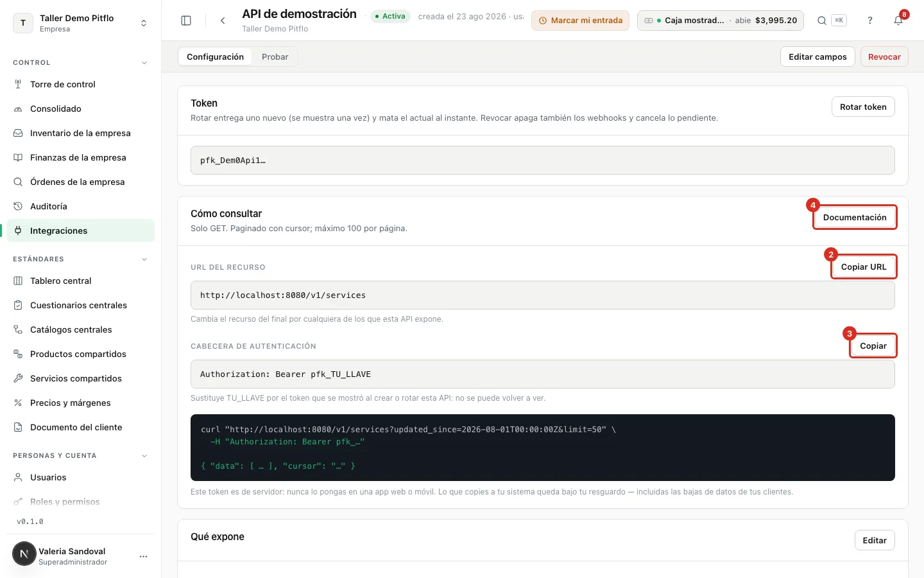Switch to the Configuración tab
Image resolution: width=924 pixels, height=578 pixels.
click(215, 57)
